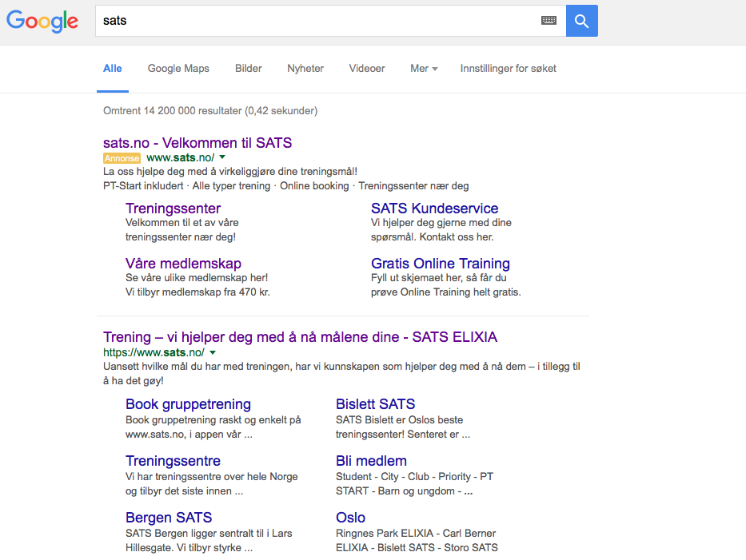Open SATS Kundeservice link

click(434, 209)
